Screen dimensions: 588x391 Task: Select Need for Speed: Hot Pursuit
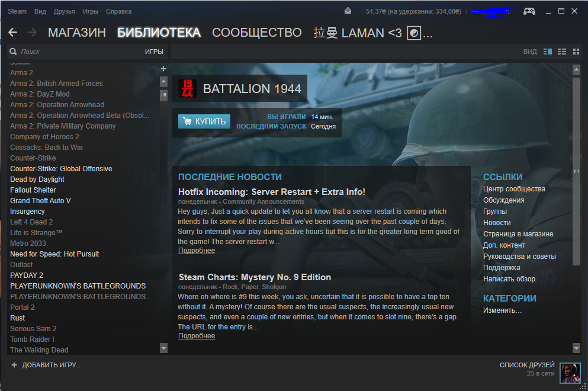[x=54, y=254]
